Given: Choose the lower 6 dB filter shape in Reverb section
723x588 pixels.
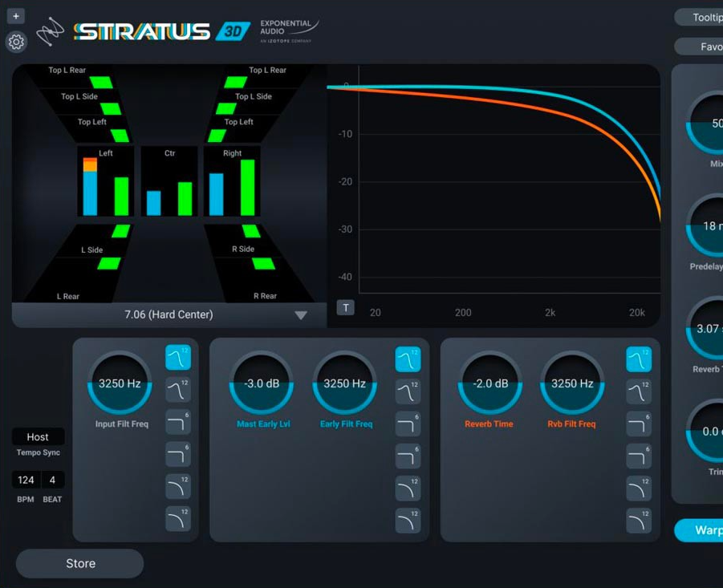Looking at the screenshot, I should point(639,456).
